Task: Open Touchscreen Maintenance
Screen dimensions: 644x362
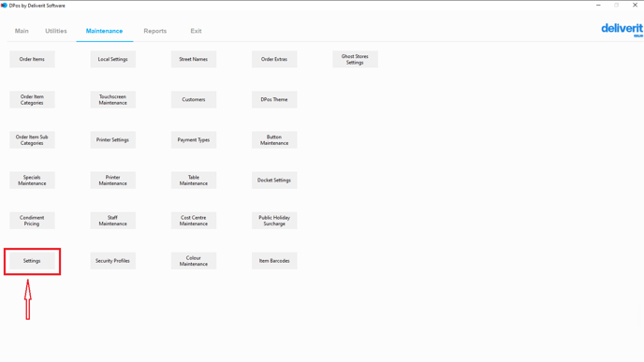Action: (x=113, y=100)
